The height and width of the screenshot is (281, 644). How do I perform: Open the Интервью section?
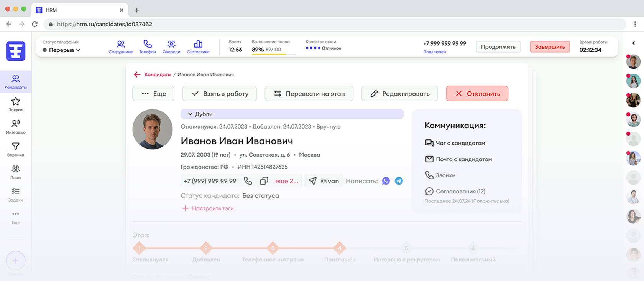16,127
